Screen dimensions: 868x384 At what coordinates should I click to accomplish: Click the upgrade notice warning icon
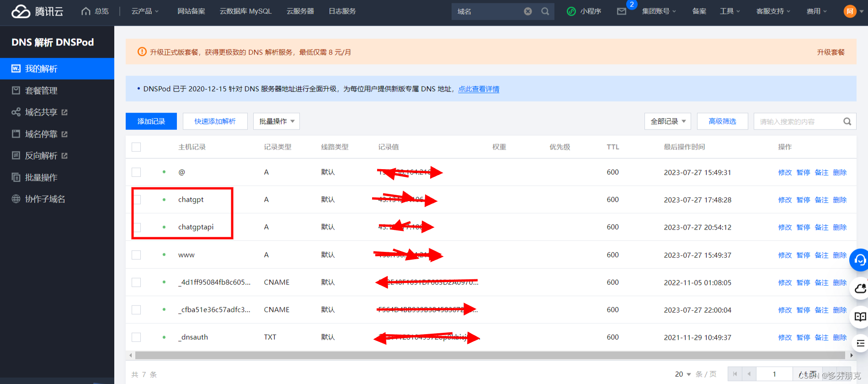[142, 52]
